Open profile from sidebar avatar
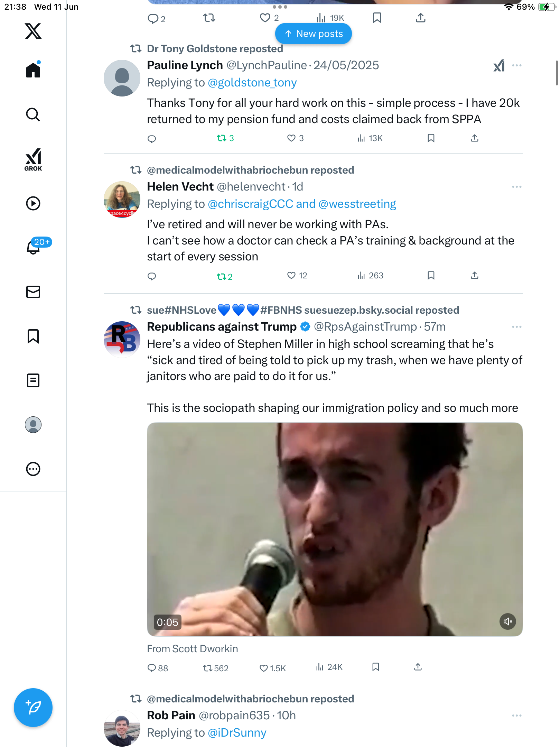Screen dimensions: 560x747 tap(33, 425)
